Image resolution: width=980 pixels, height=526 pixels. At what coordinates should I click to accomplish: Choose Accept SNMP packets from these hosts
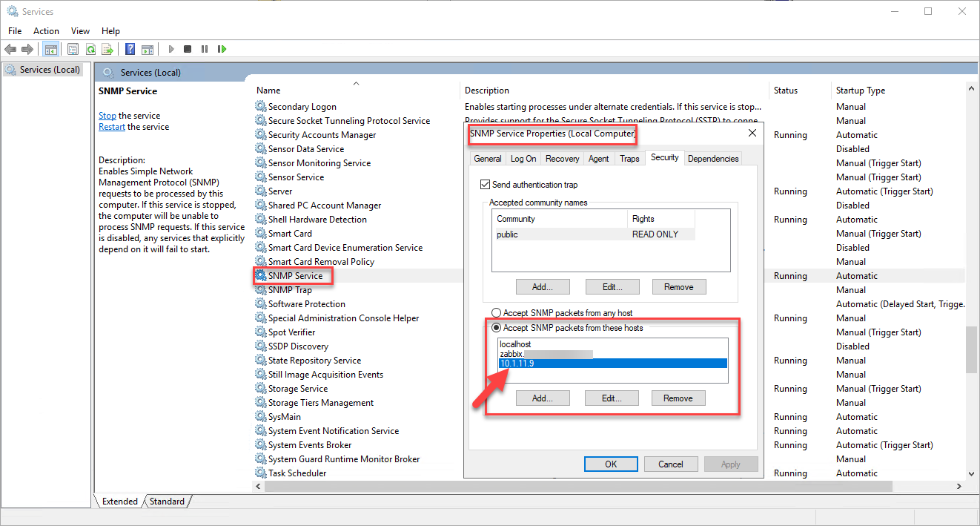pyautogui.click(x=497, y=327)
